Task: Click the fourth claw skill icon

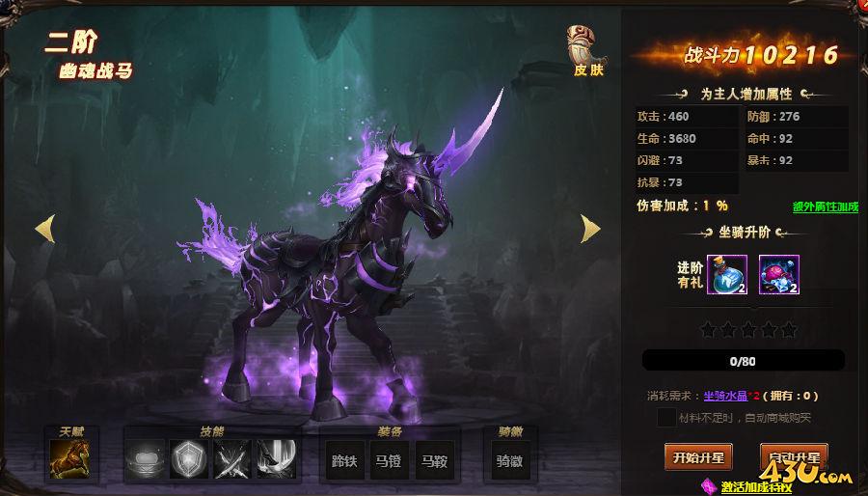Action: [276, 459]
